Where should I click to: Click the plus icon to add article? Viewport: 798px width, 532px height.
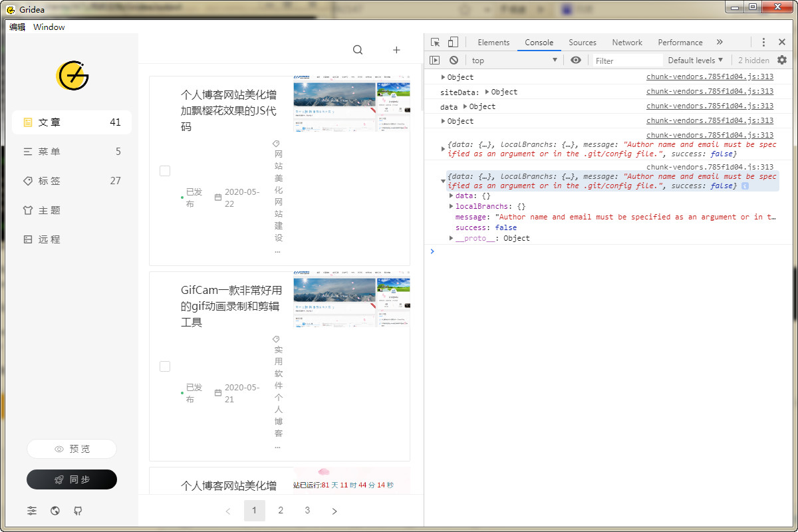coord(396,50)
